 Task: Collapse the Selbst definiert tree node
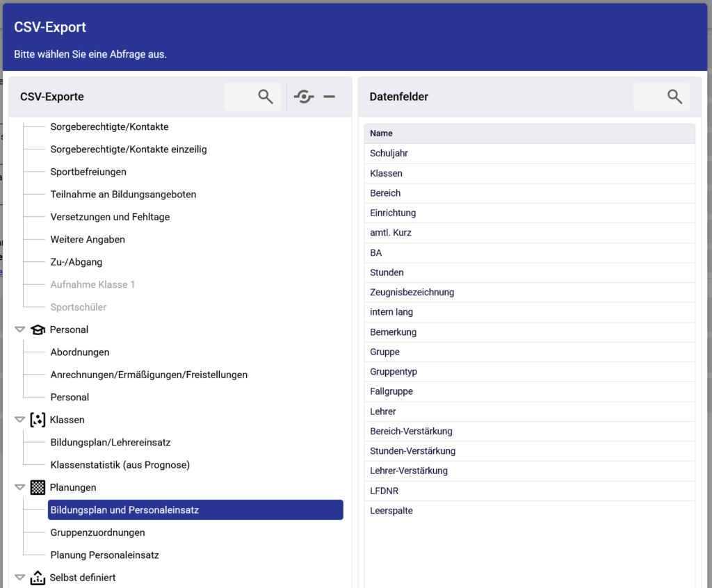click(19, 578)
